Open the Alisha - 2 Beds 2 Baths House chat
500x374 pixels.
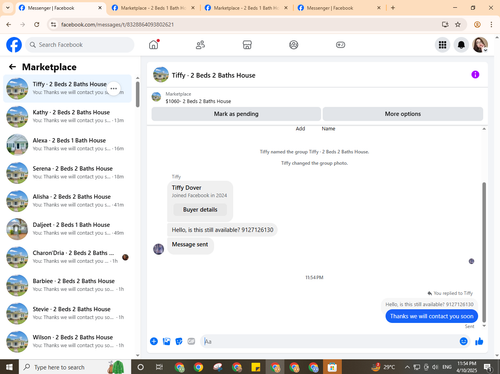click(68, 201)
